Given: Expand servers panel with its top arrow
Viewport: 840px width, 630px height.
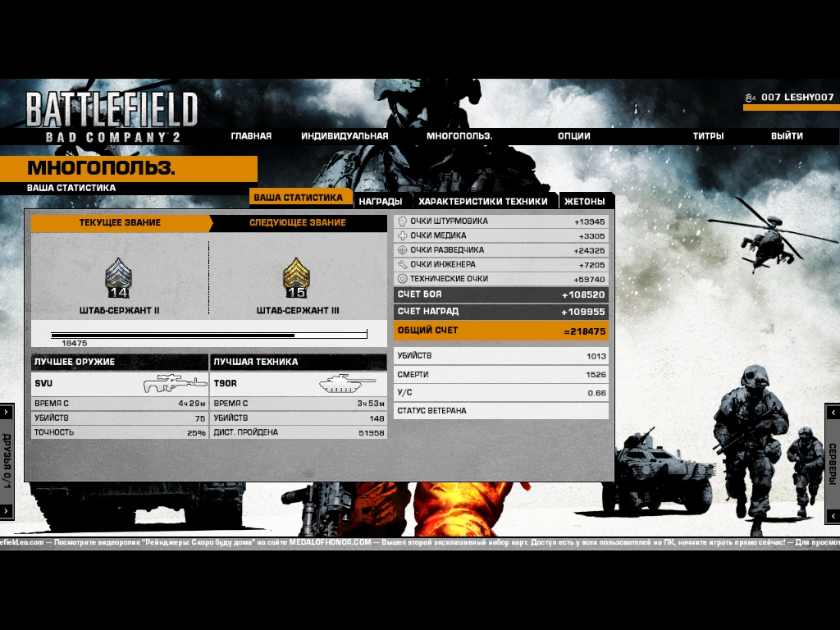Looking at the screenshot, I should click(833, 411).
